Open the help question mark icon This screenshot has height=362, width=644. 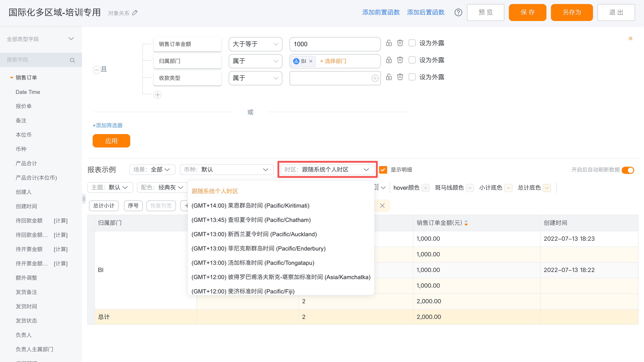click(x=458, y=13)
